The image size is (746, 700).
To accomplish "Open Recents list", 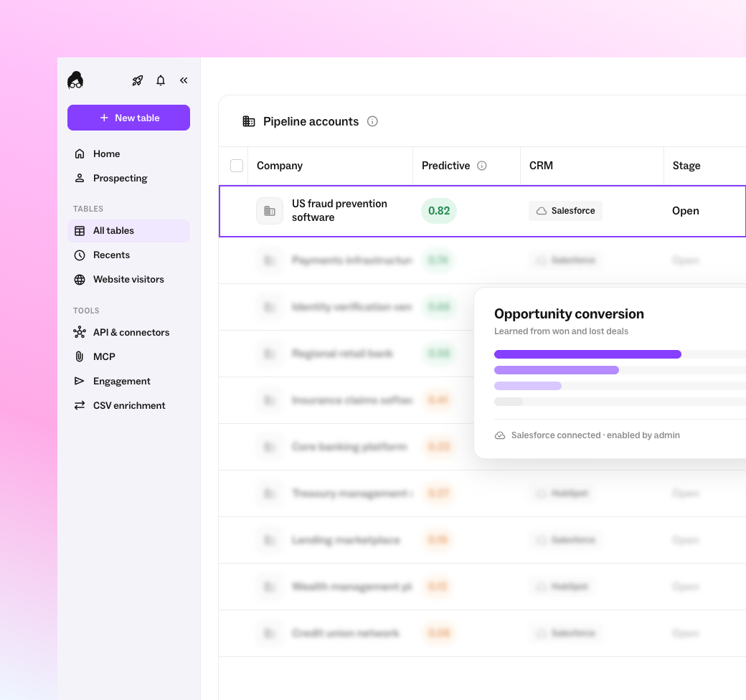I will click(x=128, y=255).
